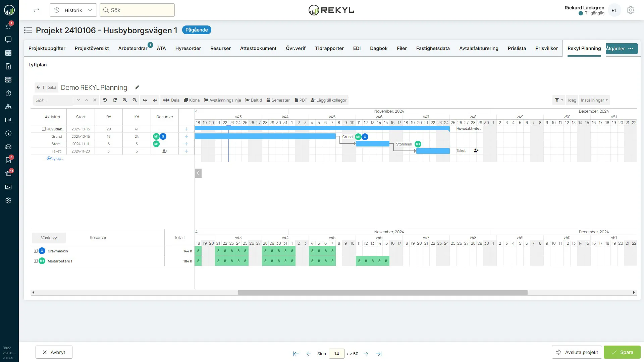644x362 pixels.
Task: Export the plan as PDF
Action: tap(301, 100)
